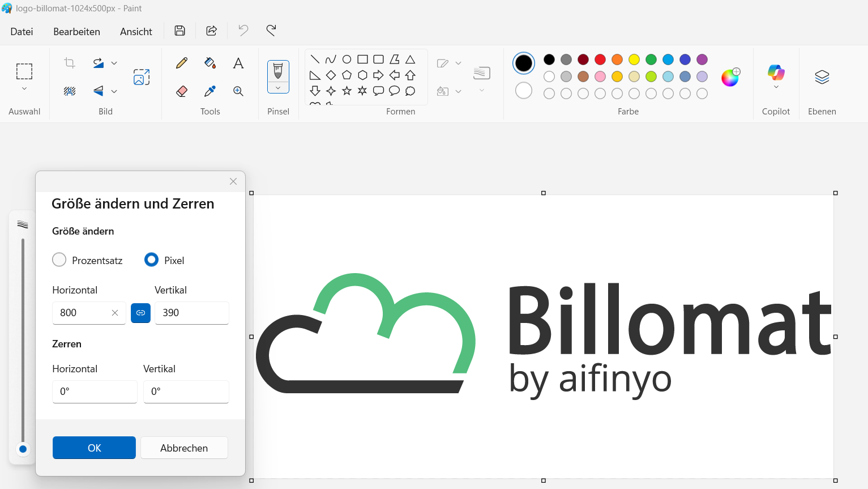The image size is (868, 489).
Task: Pick the green color swatch
Action: coord(651,59)
